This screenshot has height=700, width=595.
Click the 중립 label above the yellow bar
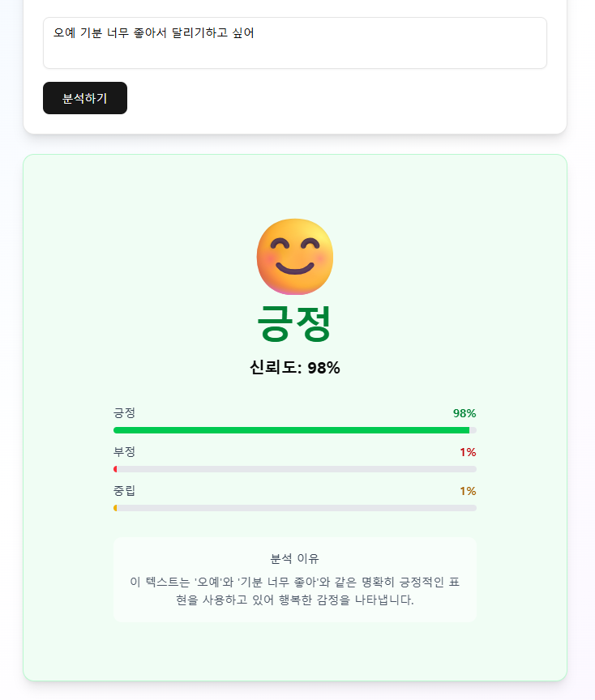124,491
